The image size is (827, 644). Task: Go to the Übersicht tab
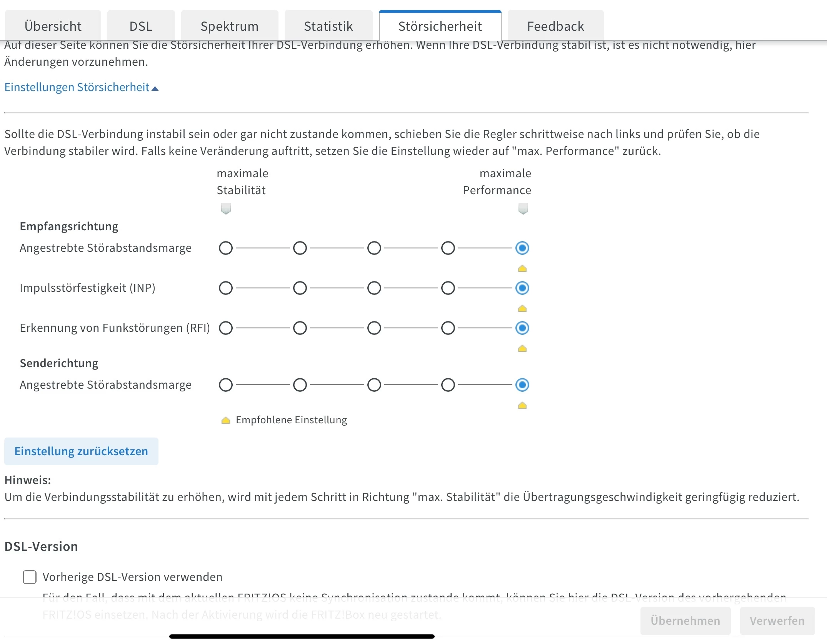[53, 26]
